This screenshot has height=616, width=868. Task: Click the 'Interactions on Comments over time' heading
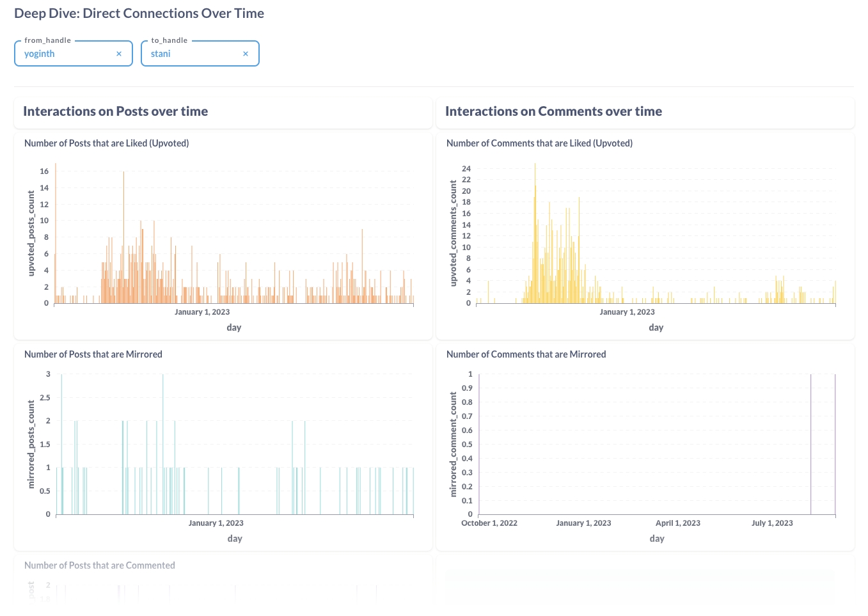(553, 111)
